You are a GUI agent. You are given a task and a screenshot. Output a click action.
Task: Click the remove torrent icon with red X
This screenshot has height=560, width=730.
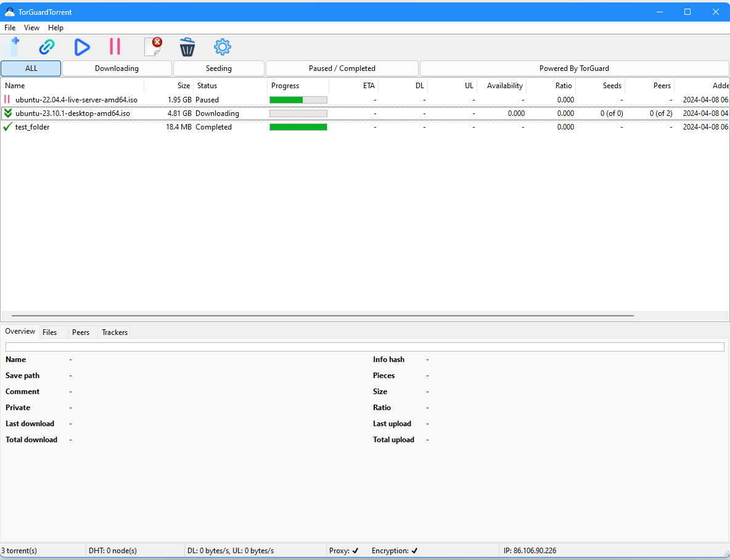(153, 46)
